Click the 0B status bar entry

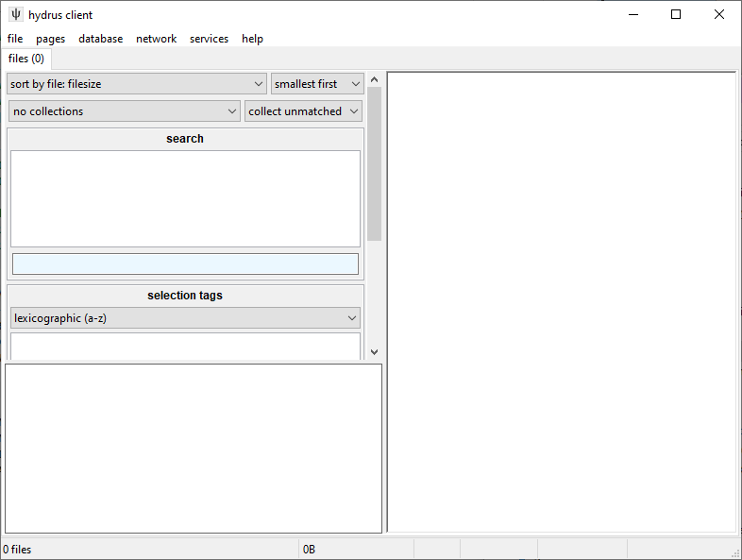[309, 549]
